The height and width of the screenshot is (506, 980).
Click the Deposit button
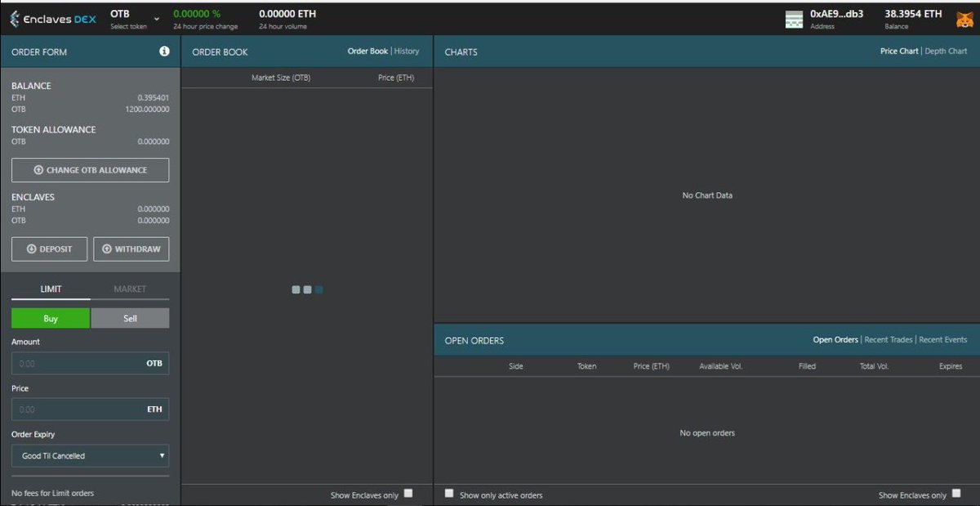point(49,249)
